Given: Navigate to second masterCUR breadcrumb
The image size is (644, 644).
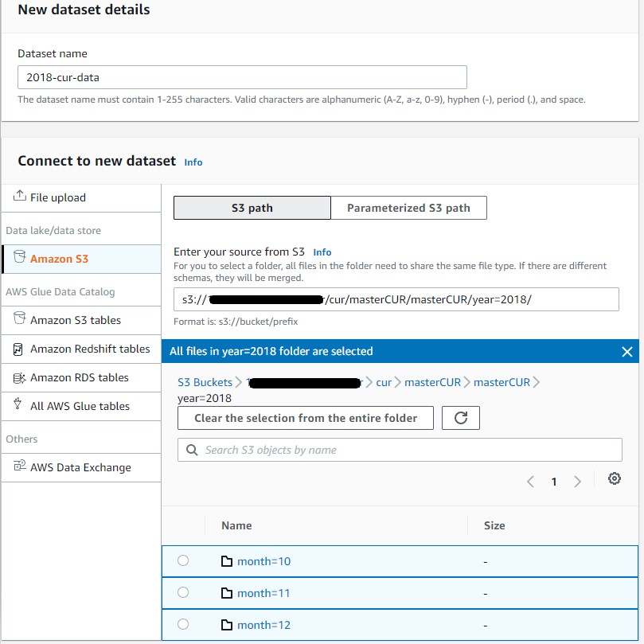Looking at the screenshot, I should 502,382.
